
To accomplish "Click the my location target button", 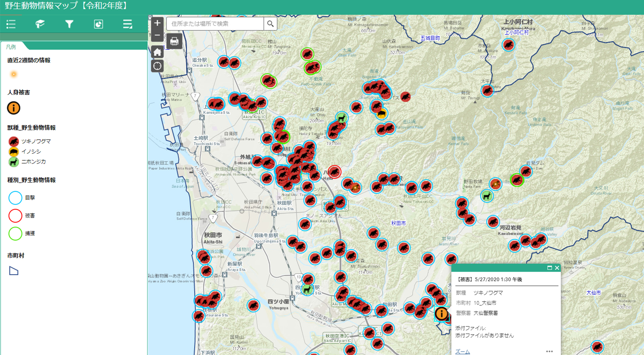I will (157, 66).
